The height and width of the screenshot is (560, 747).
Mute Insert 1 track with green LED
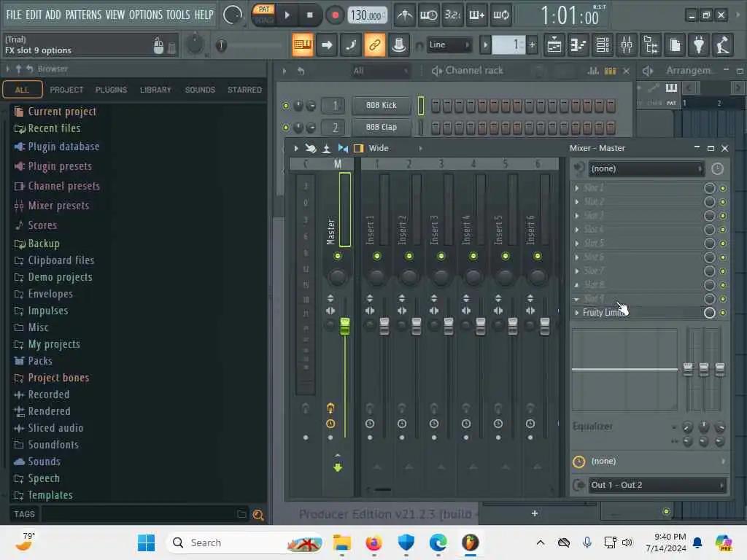[x=377, y=256]
